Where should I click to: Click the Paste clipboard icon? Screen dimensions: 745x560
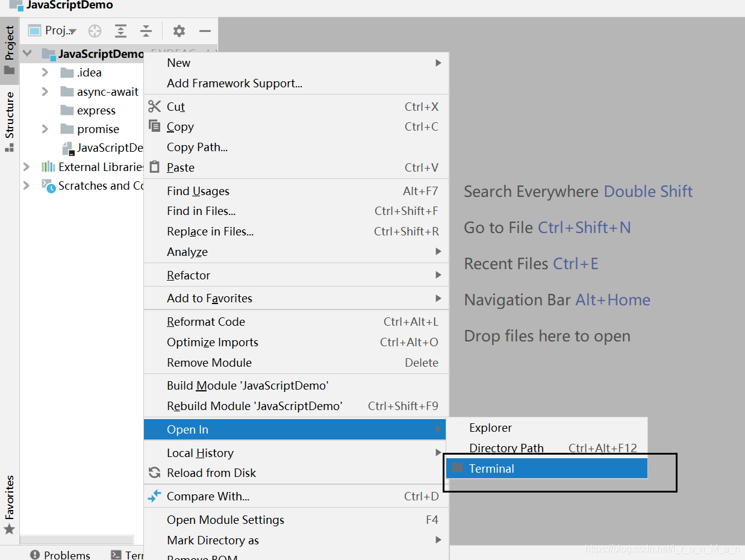click(155, 167)
